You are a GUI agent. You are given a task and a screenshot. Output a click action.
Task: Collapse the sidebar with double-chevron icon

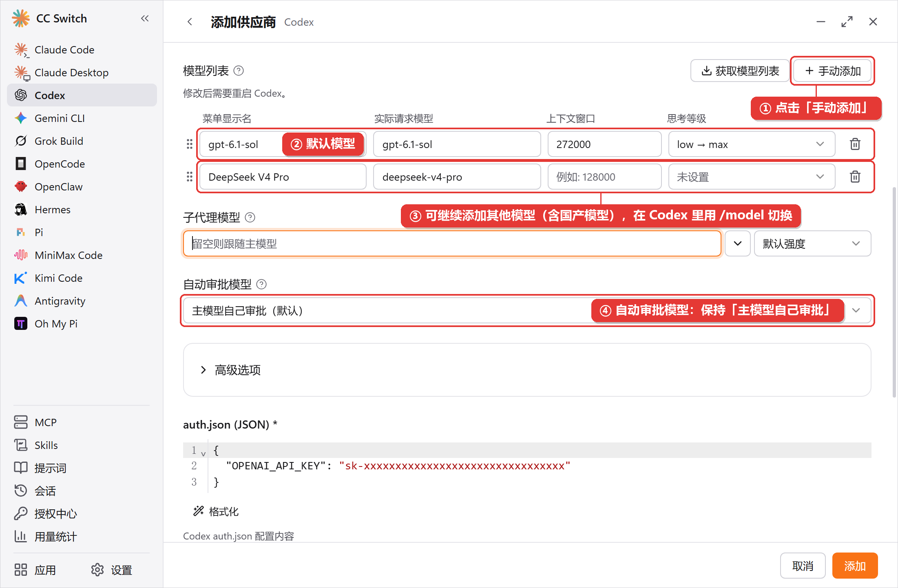tap(145, 18)
